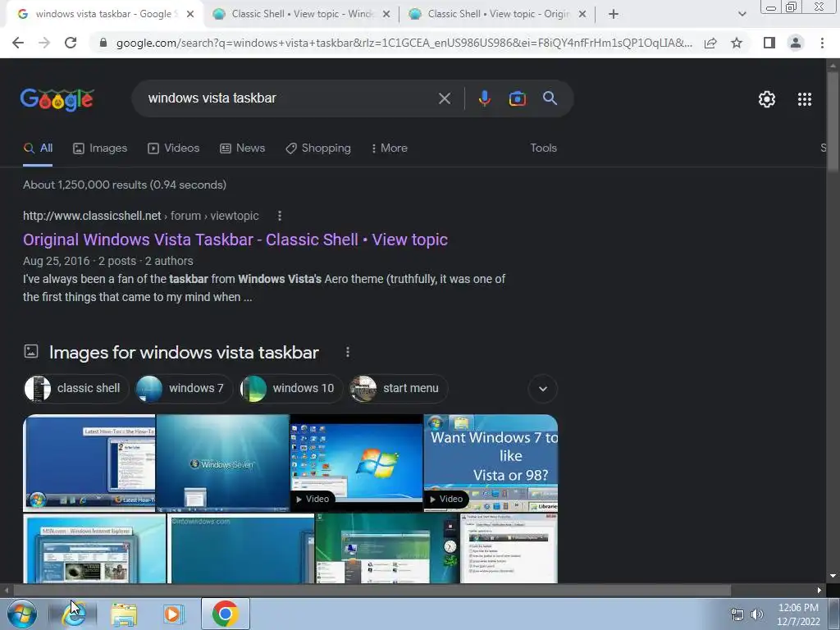Close the second Classic Shell tab
The height and width of the screenshot is (630, 840).
(386, 14)
